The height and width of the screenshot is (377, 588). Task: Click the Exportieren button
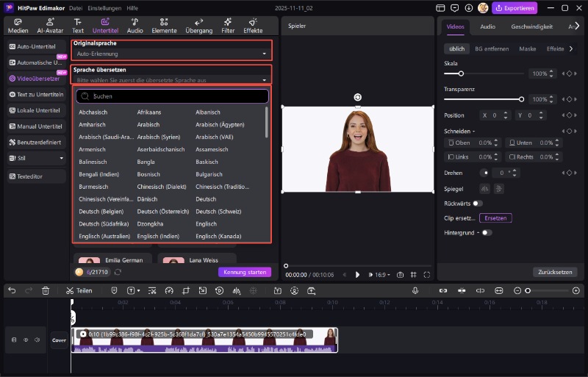(514, 8)
